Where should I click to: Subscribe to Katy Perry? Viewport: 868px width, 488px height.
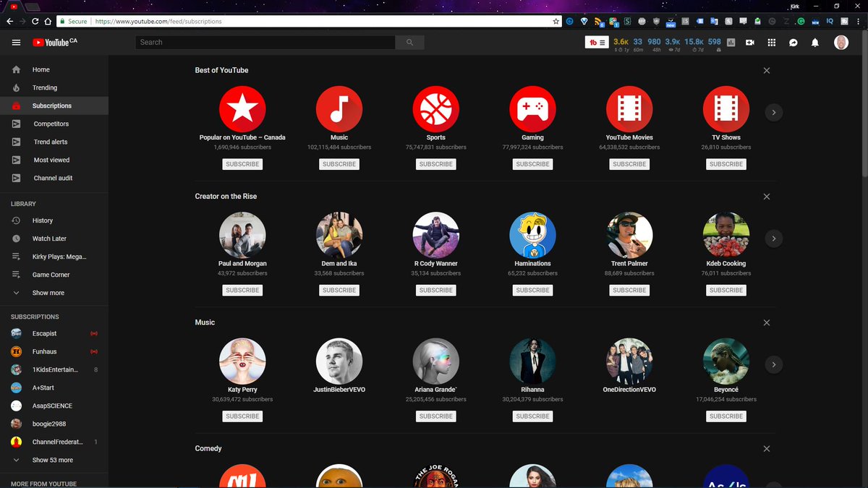(x=242, y=416)
